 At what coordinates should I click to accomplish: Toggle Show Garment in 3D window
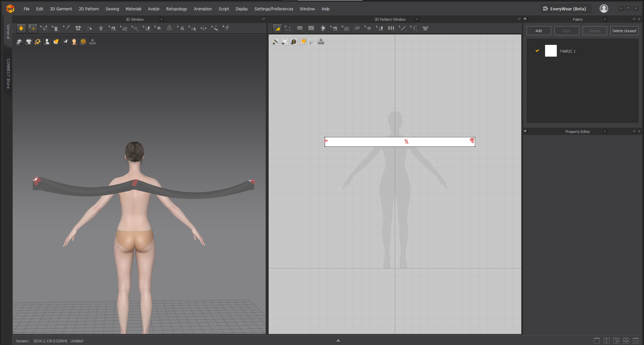[x=29, y=42]
